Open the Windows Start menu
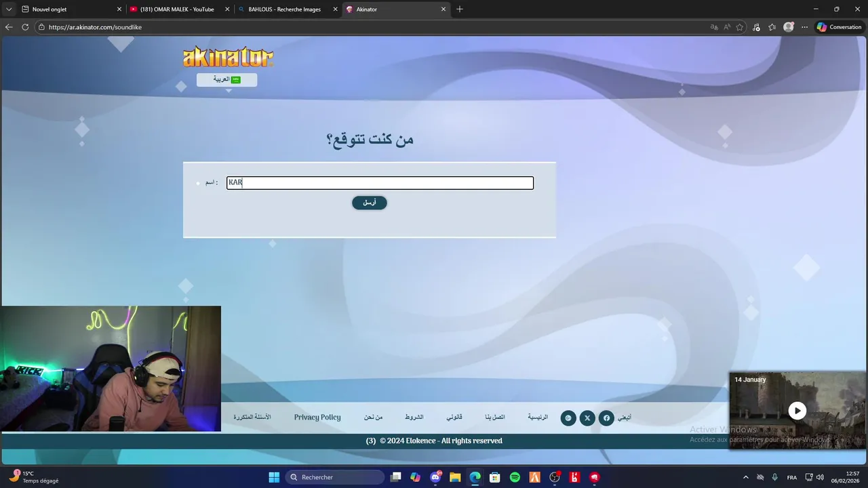Screen dimensions: 868x488 coord(274,477)
